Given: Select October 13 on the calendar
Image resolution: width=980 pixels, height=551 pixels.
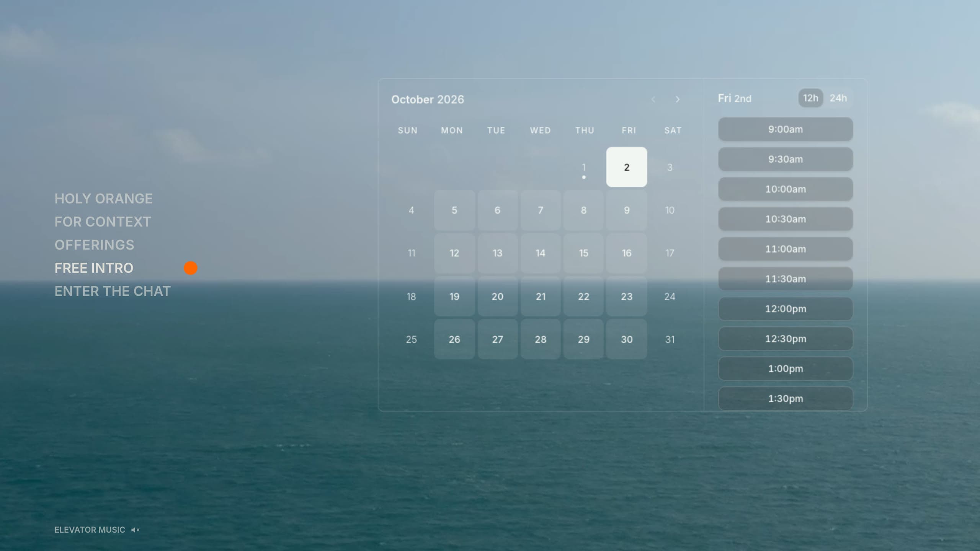Looking at the screenshot, I should point(497,253).
